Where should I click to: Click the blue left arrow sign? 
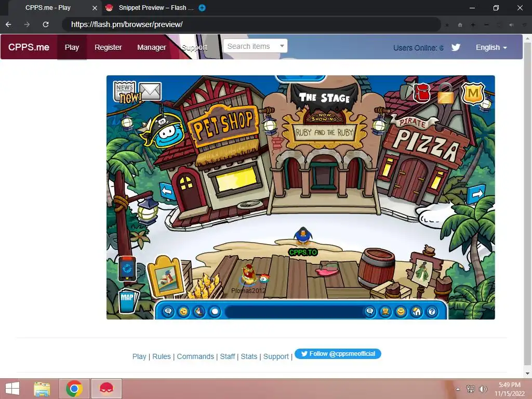[x=167, y=191]
